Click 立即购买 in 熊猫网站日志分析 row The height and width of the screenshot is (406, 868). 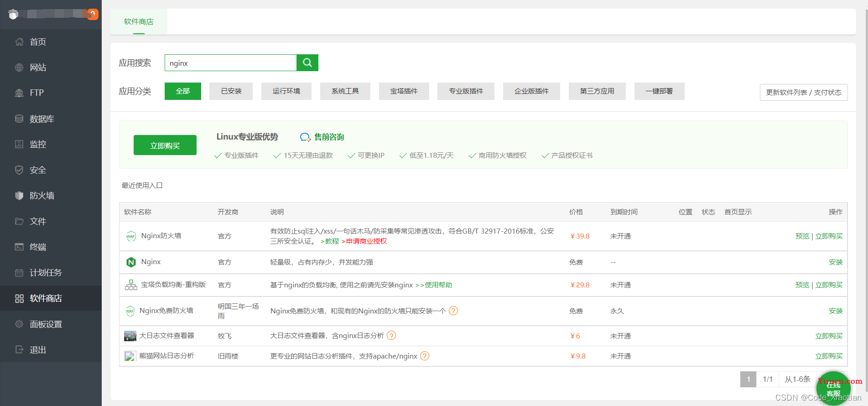[x=829, y=356]
